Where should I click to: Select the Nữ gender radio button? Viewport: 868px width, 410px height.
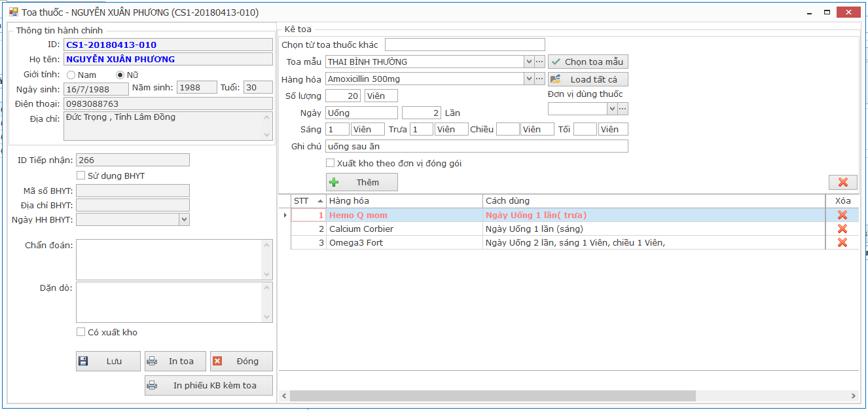[120, 75]
